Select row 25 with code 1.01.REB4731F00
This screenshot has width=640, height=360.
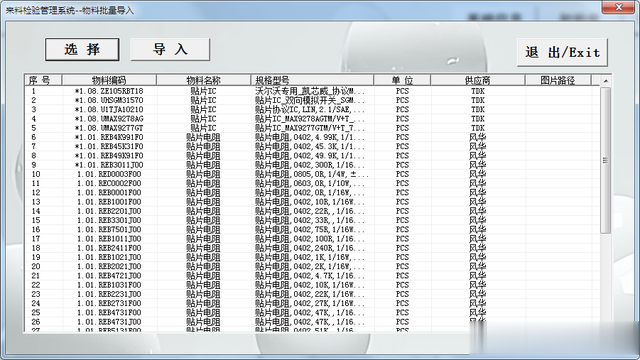click(312, 312)
